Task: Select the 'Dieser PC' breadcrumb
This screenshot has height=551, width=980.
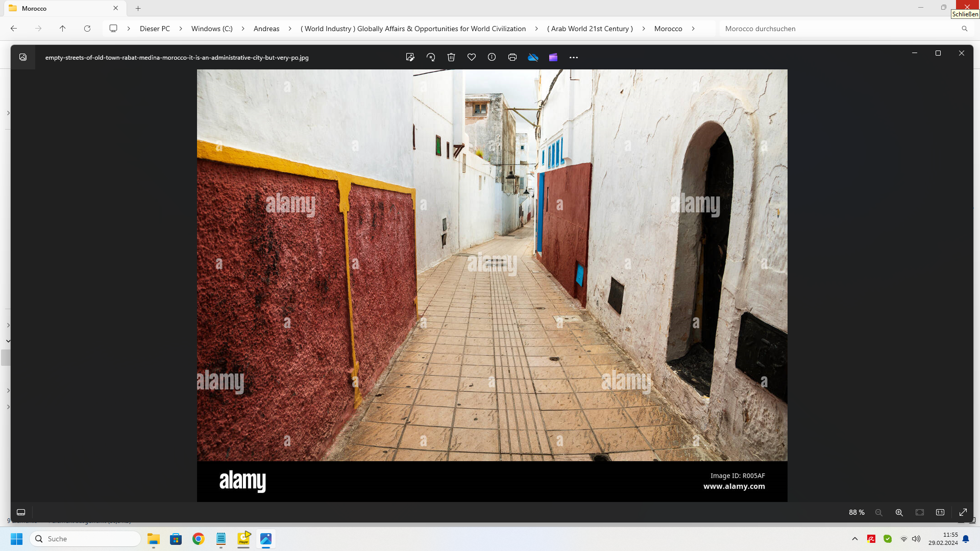Action: pyautogui.click(x=155, y=29)
